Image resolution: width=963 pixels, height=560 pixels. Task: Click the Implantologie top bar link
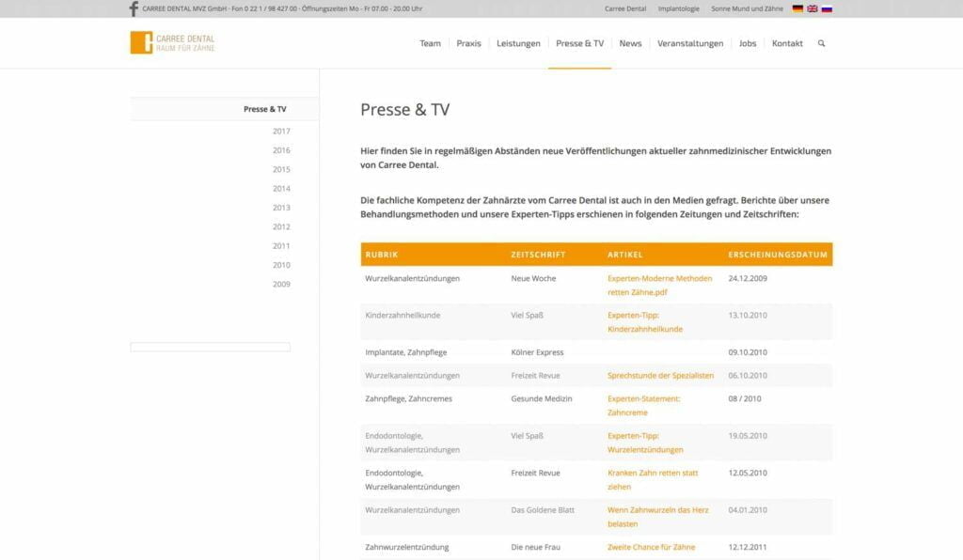[679, 8]
